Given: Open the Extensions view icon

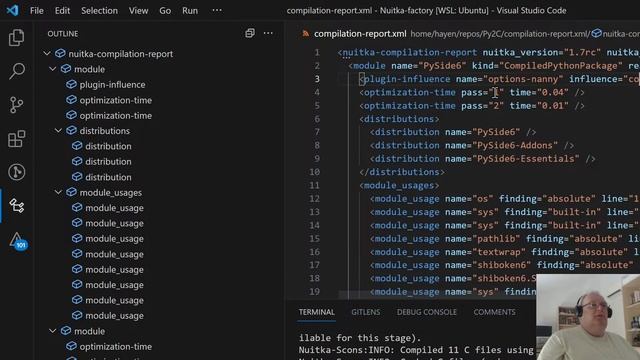Looking at the screenshot, I should coord(16,139).
